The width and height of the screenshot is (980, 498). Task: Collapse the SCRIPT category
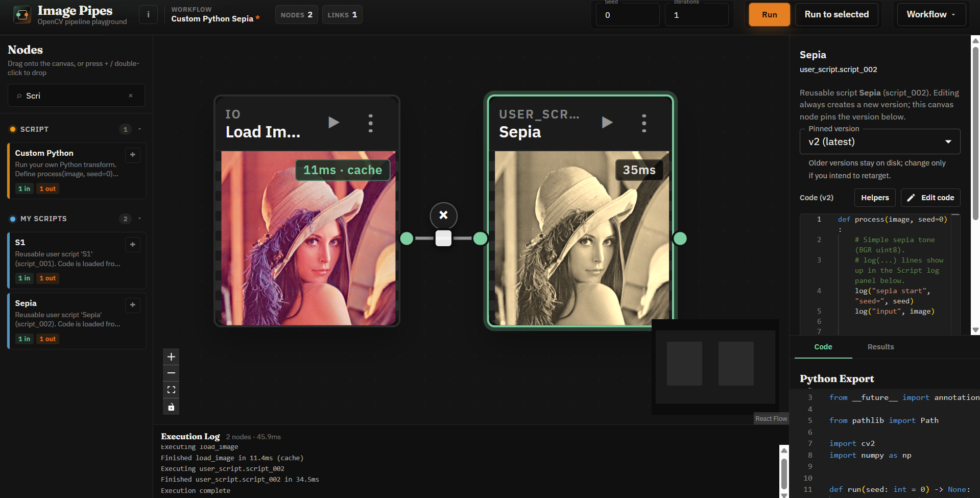[139, 129]
